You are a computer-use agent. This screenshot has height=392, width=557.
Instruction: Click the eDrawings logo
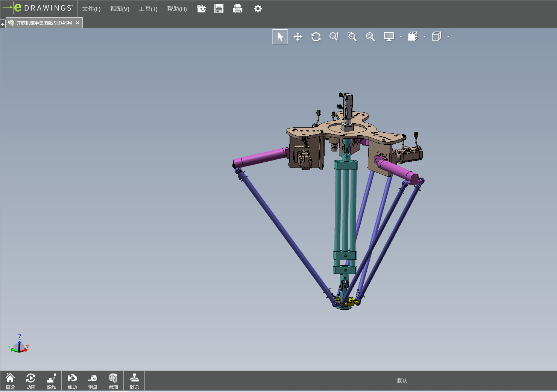(x=38, y=8)
